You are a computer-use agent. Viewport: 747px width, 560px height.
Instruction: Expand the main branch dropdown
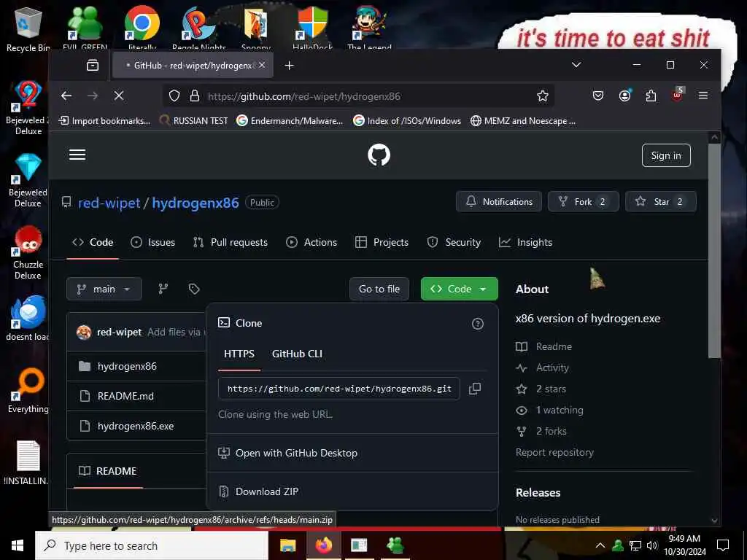pos(104,289)
